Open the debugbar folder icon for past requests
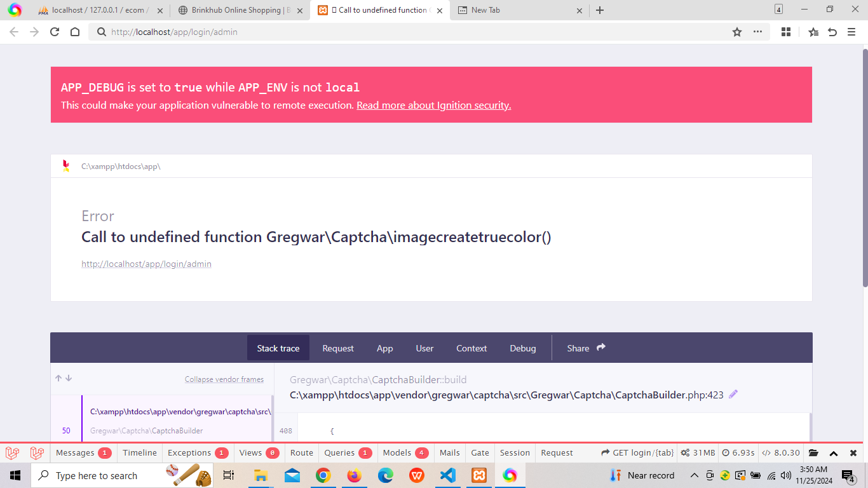 click(x=813, y=453)
